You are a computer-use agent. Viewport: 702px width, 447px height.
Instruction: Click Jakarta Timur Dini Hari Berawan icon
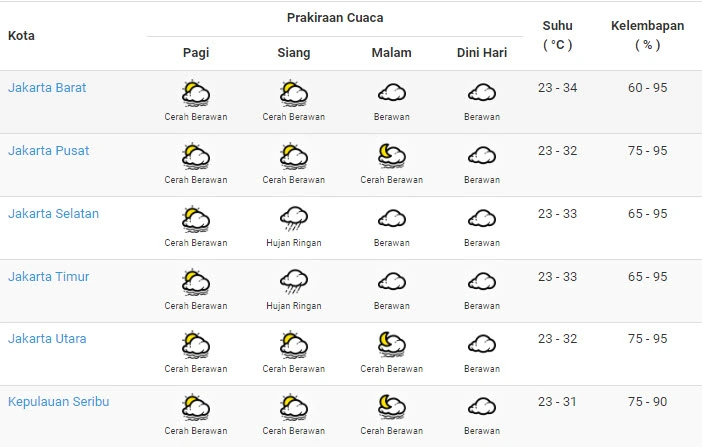482,282
